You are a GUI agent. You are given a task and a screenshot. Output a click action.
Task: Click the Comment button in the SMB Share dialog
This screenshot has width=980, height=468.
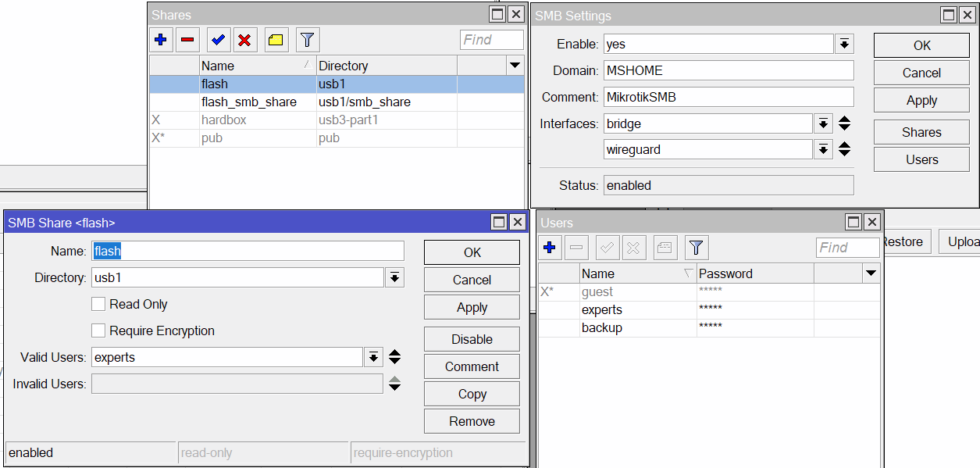point(472,366)
